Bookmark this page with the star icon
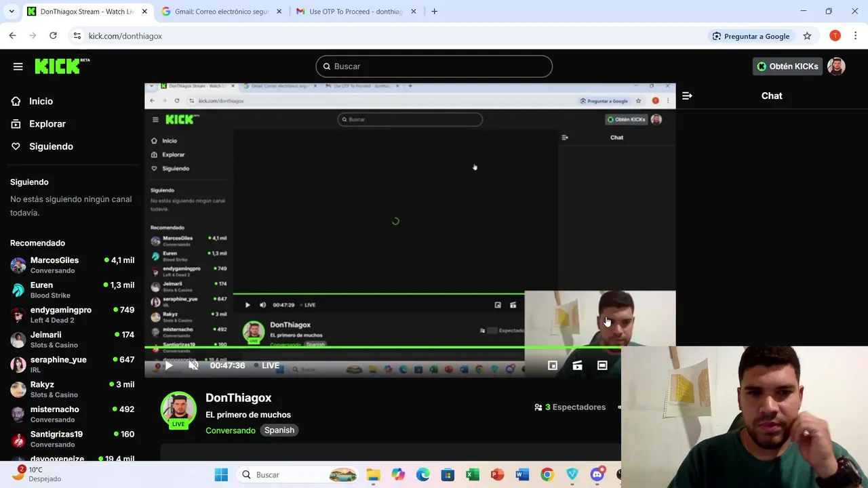This screenshot has height=488, width=868. 807,36
